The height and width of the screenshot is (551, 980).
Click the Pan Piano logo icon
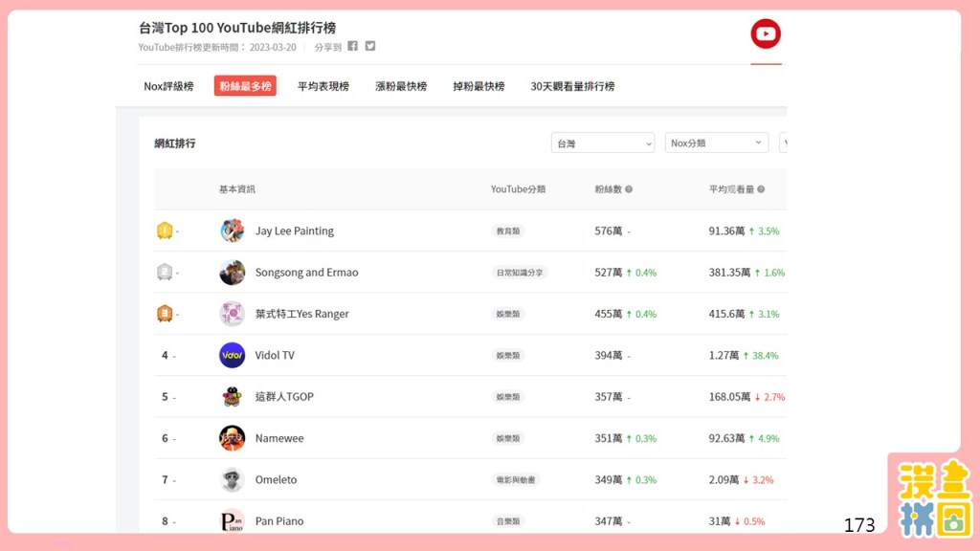click(x=232, y=521)
